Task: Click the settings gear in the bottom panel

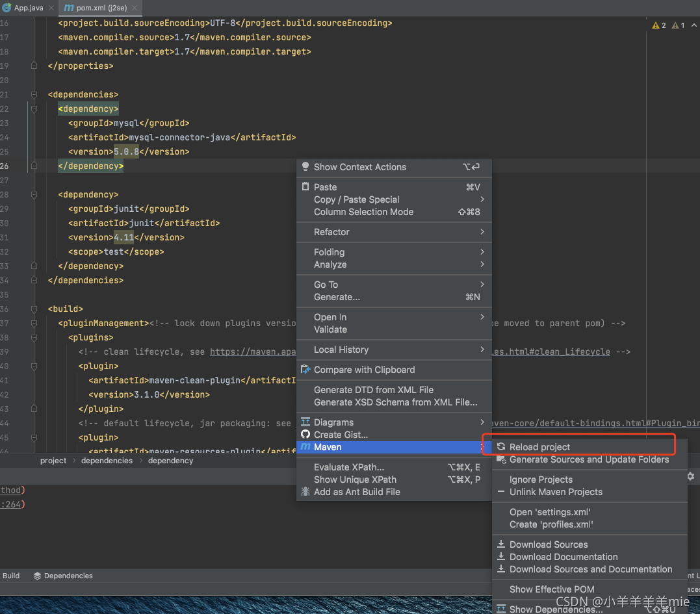Action: point(691,476)
